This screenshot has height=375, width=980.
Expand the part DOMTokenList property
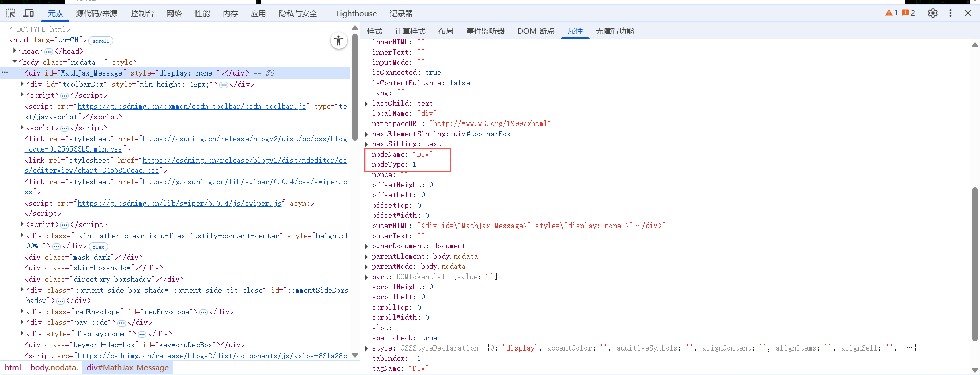click(367, 277)
